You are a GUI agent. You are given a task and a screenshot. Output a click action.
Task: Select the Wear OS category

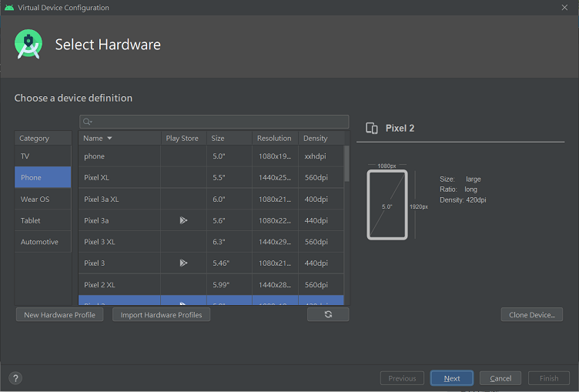click(x=43, y=199)
